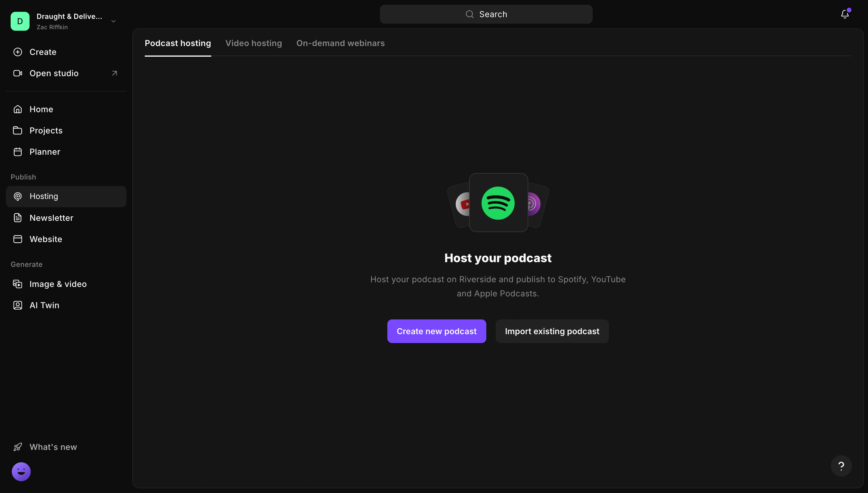Screen dimensions: 868x493
Task: Select the Hosting sidebar label
Action: click(44, 196)
